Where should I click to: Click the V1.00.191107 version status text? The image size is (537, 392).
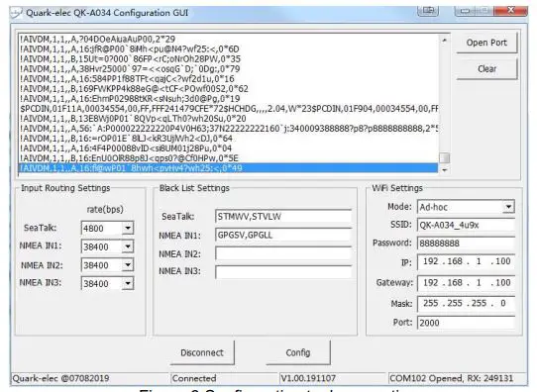point(308,378)
